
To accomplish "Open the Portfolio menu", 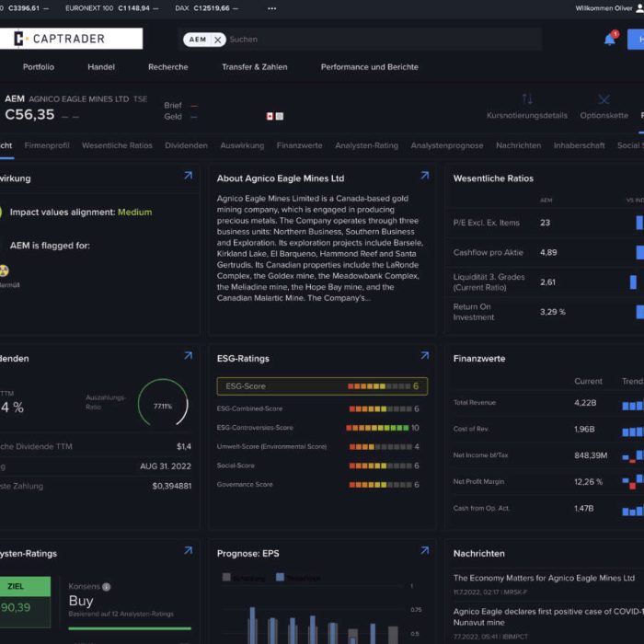I will coord(39,67).
